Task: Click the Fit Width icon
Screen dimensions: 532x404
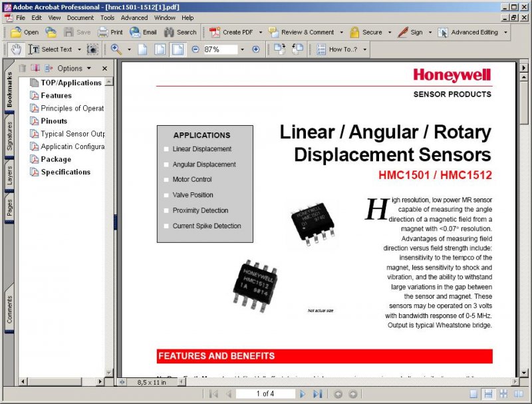Action: 178,49
